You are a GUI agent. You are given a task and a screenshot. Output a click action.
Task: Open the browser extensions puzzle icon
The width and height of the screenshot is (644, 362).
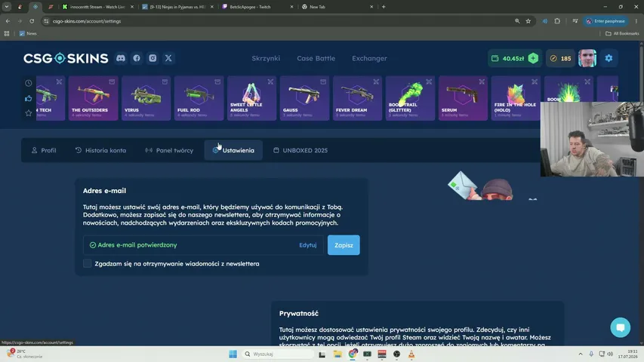(557, 21)
